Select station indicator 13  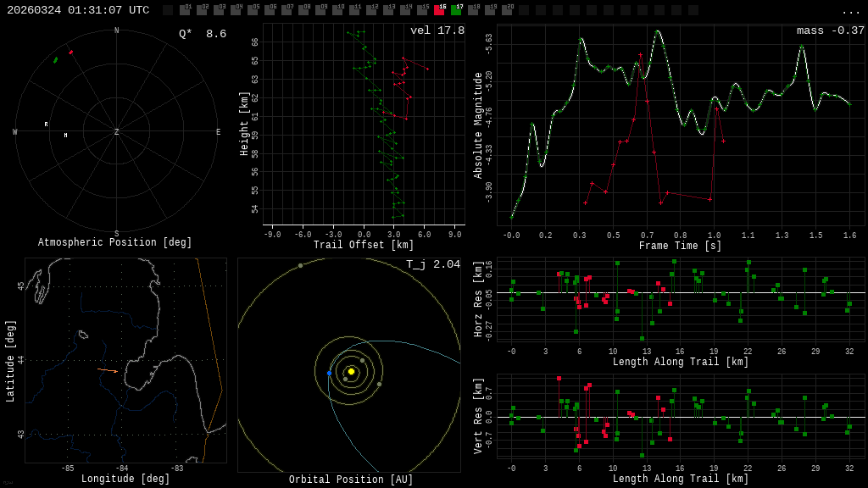coord(388,9)
